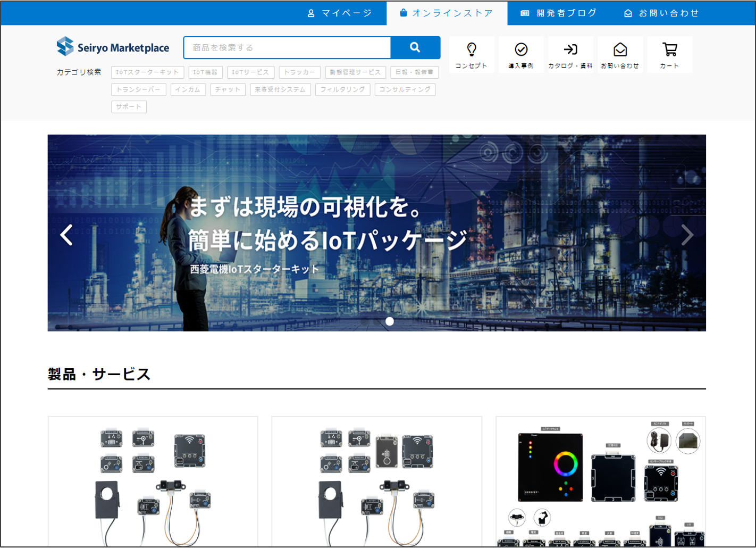This screenshot has width=756, height=548.
Task: Click the 商品を検索する search field
Action: (x=287, y=48)
